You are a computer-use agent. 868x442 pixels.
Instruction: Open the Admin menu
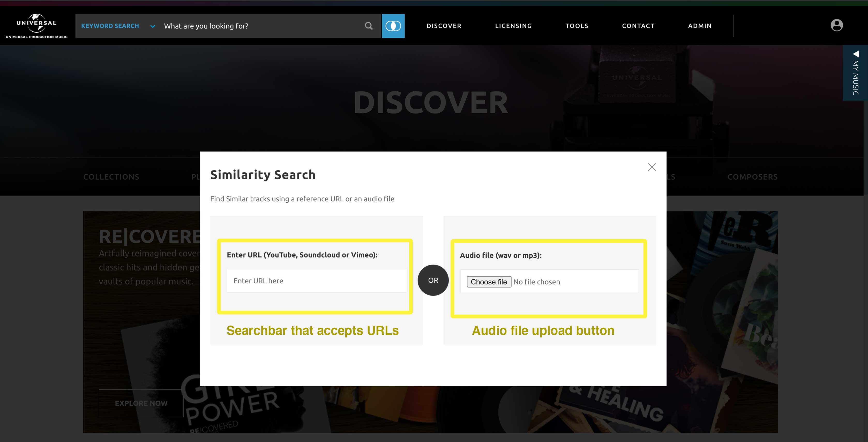click(700, 26)
